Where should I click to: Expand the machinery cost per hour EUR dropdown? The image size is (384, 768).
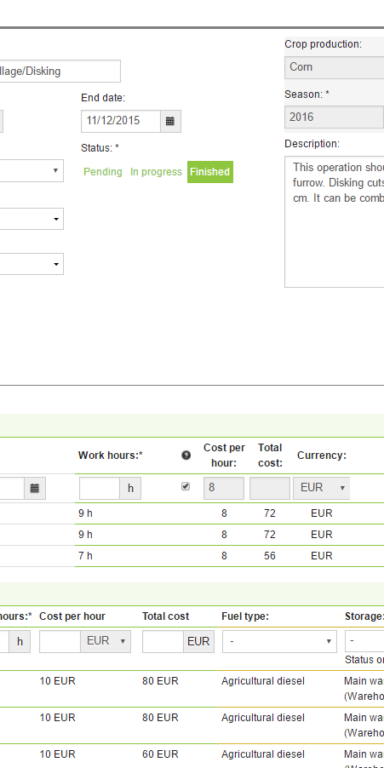tap(106, 641)
